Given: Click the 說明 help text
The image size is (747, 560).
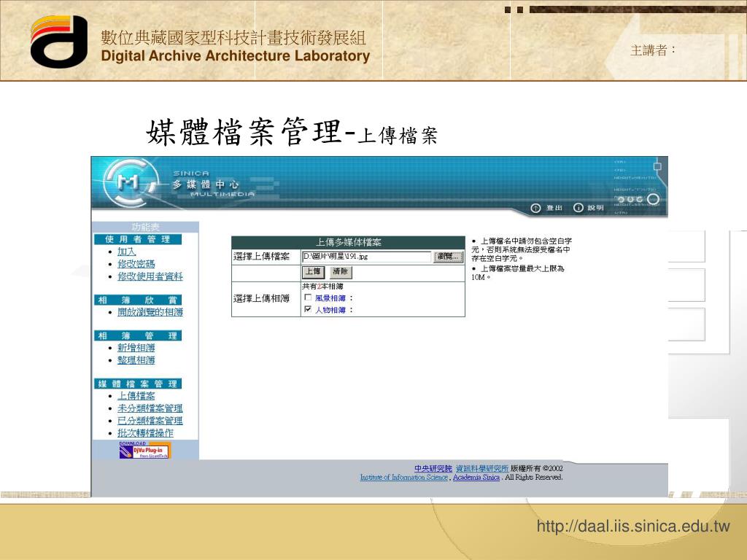Looking at the screenshot, I should click(595, 208).
